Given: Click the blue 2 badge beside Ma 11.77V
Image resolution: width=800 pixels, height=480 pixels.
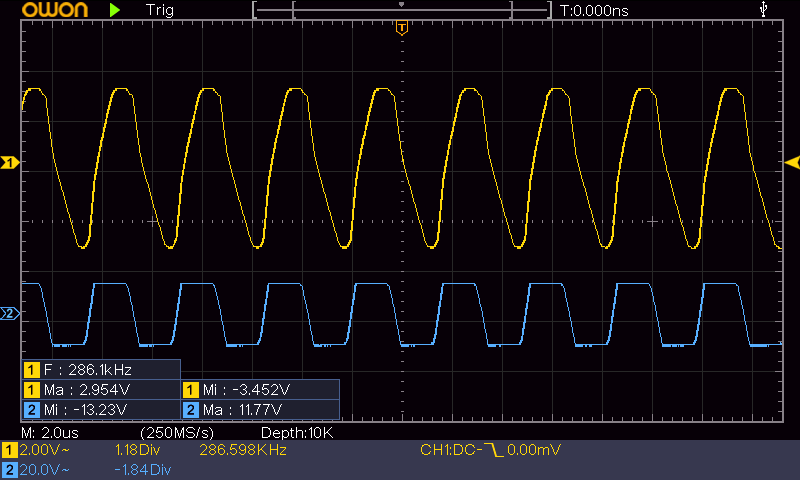Looking at the screenshot, I should (x=191, y=410).
